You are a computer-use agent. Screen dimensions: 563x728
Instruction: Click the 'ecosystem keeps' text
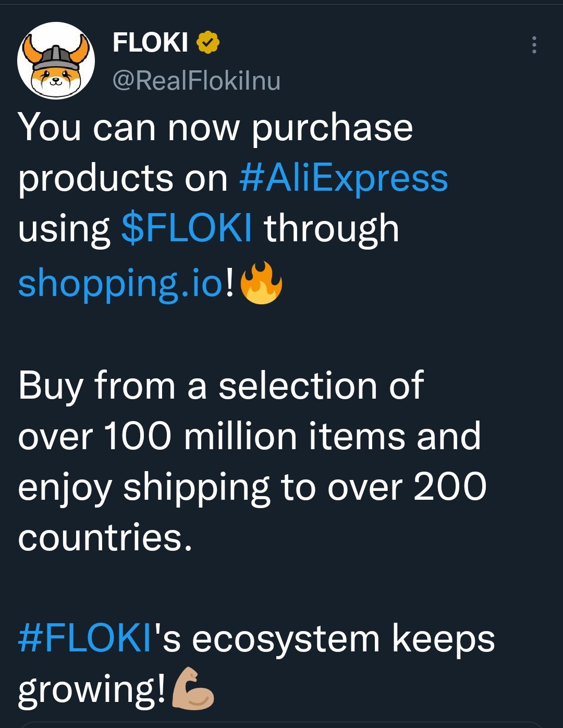pos(344,640)
